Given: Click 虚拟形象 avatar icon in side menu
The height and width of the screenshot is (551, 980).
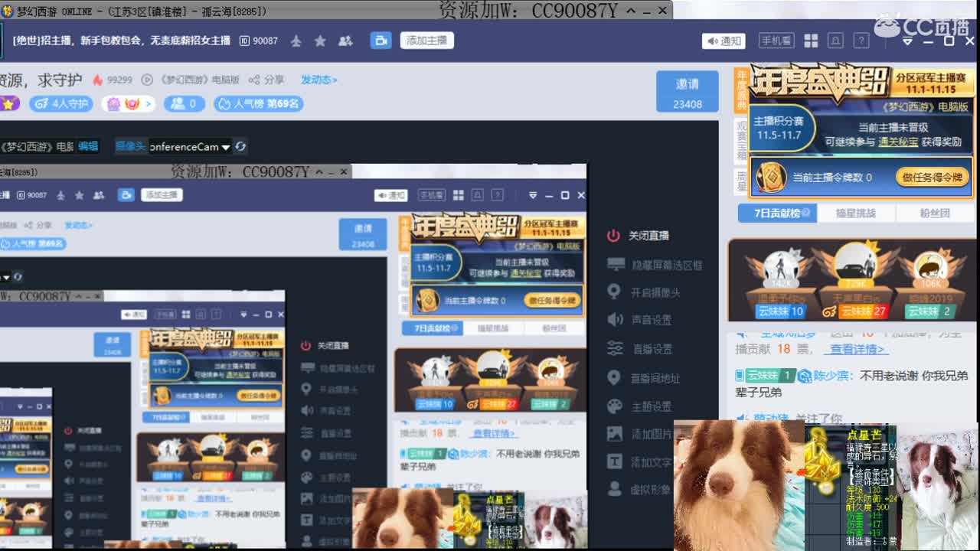Looking at the screenshot, I should (615, 489).
